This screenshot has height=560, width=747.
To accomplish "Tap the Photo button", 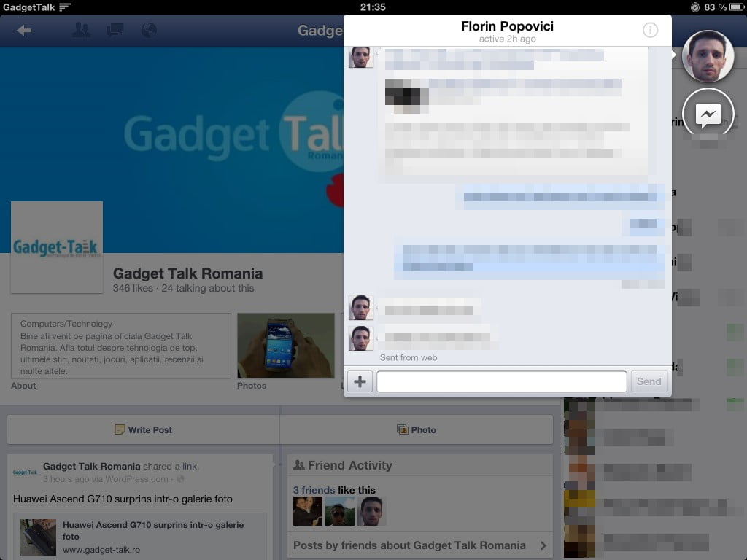I will (x=417, y=430).
